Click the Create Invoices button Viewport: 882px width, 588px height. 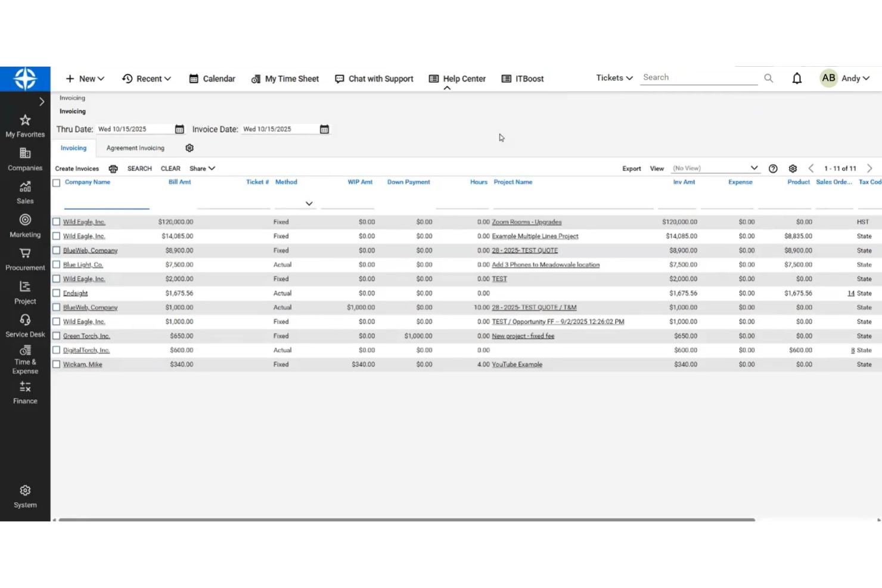(77, 169)
